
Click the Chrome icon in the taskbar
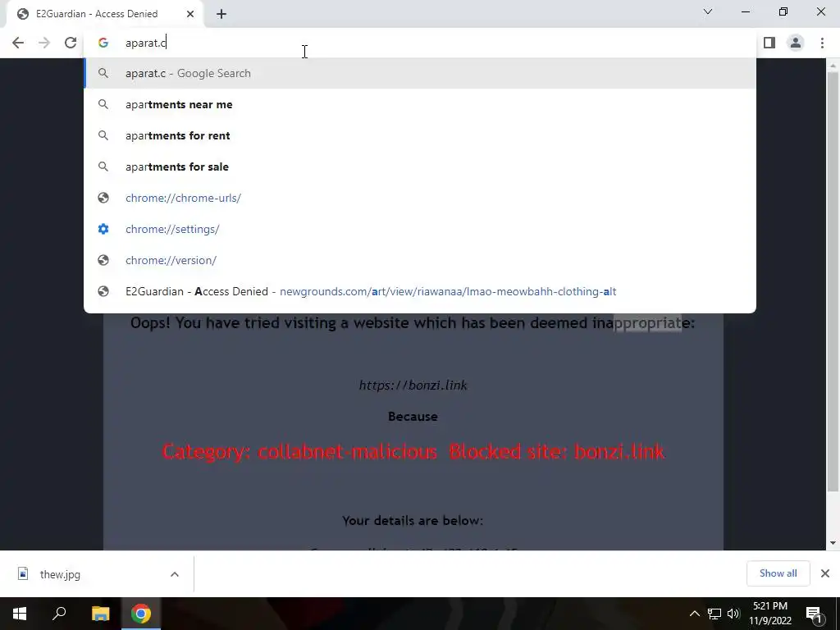point(141,614)
